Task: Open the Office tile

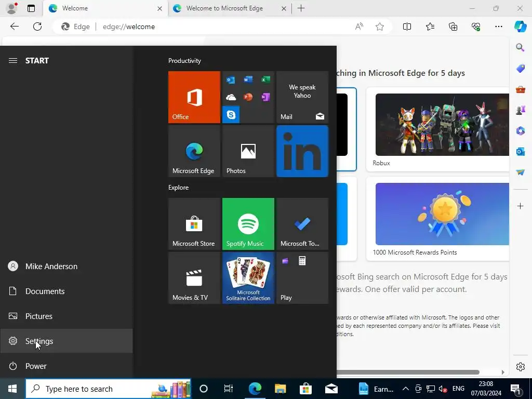Action: pyautogui.click(x=194, y=97)
